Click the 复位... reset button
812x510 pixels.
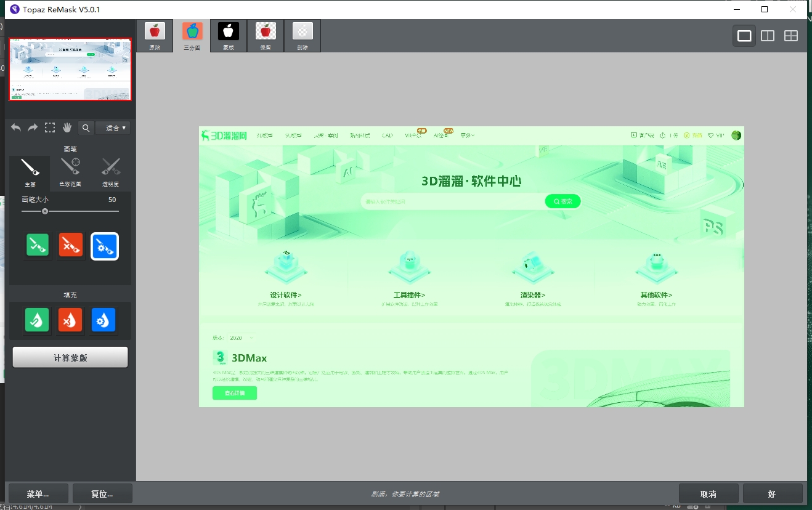pos(102,494)
